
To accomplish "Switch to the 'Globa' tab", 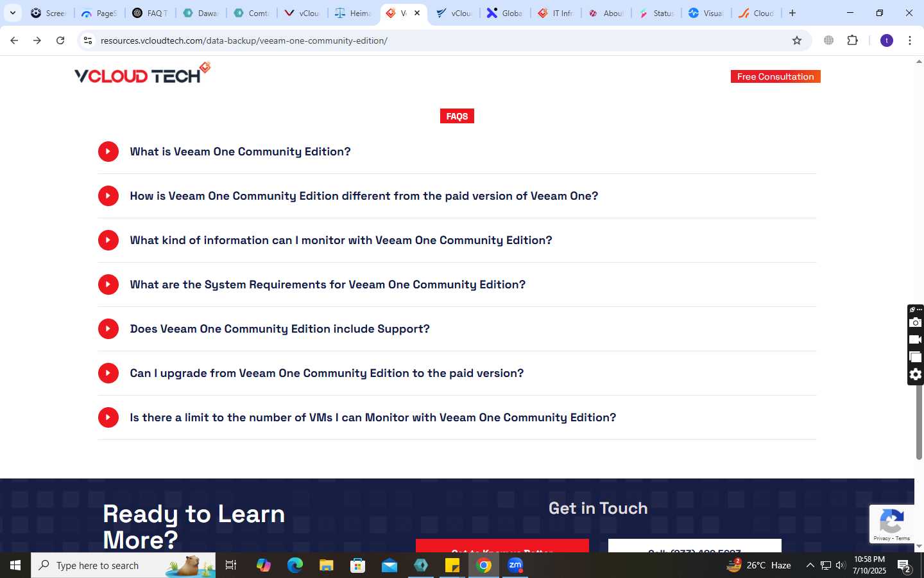I will click(505, 13).
